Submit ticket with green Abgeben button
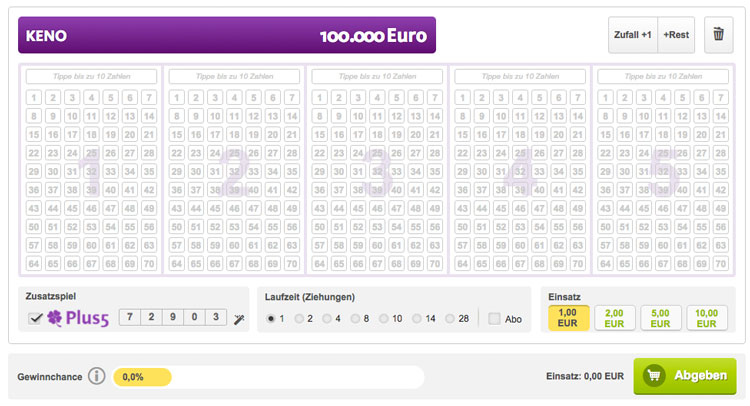Screen dimensions: 750x406 [685, 376]
